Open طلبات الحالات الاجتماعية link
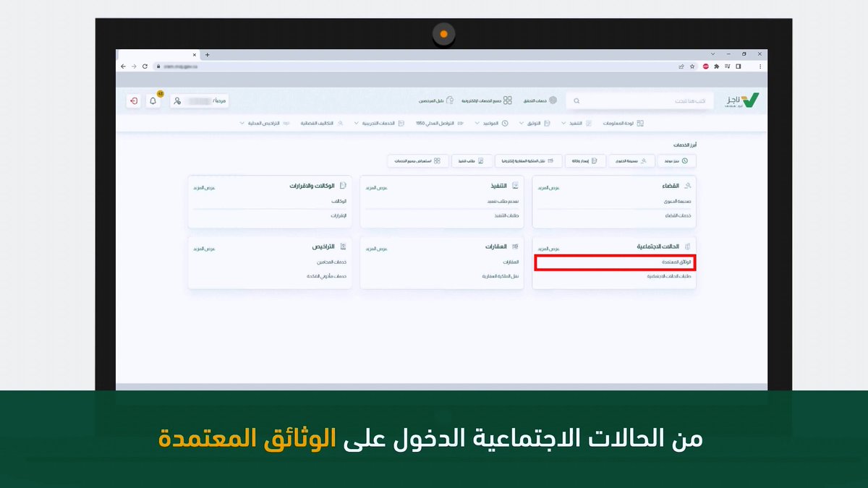The image size is (868, 488). [671, 277]
